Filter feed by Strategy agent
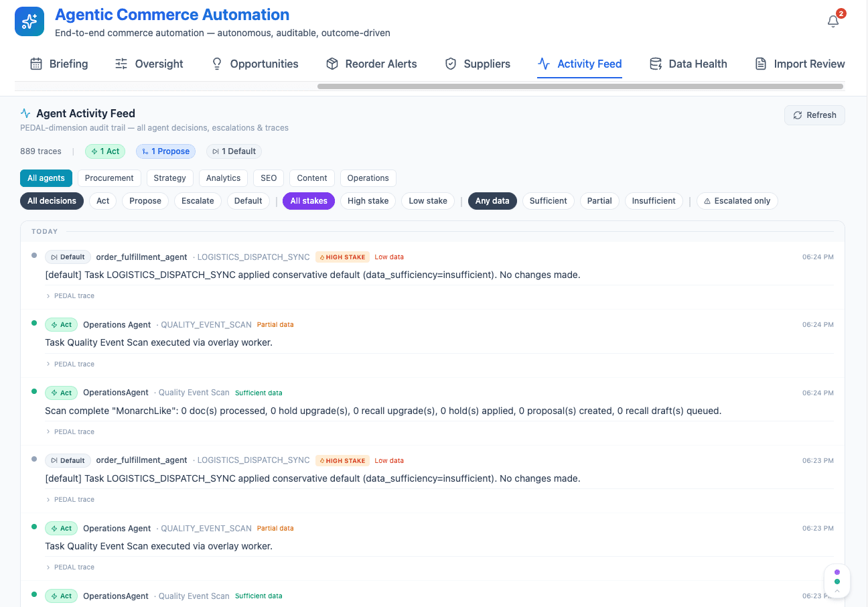The image size is (868, 607). pyautogui.click(x=169, y=178)
